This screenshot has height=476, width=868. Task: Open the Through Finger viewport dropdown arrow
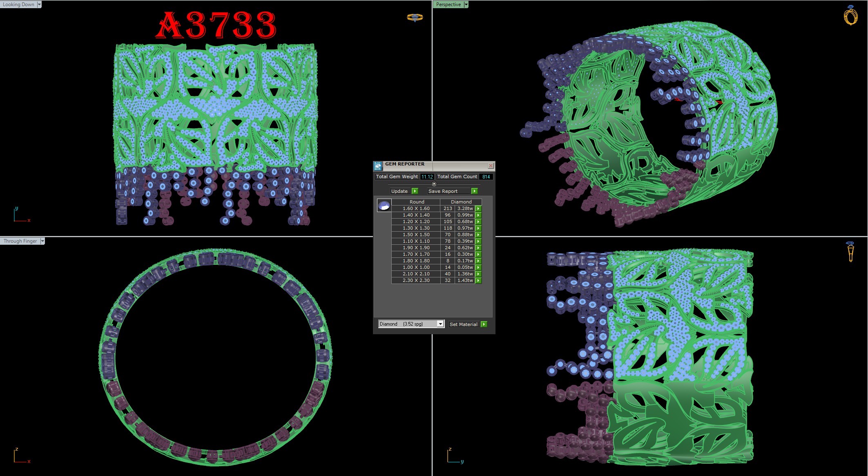point(42,241)
